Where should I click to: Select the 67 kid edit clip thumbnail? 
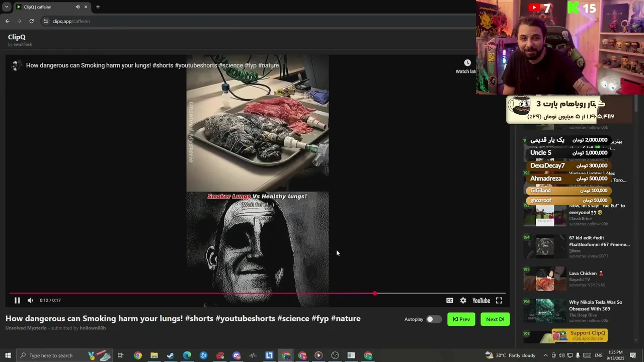(x=545, y=247)
